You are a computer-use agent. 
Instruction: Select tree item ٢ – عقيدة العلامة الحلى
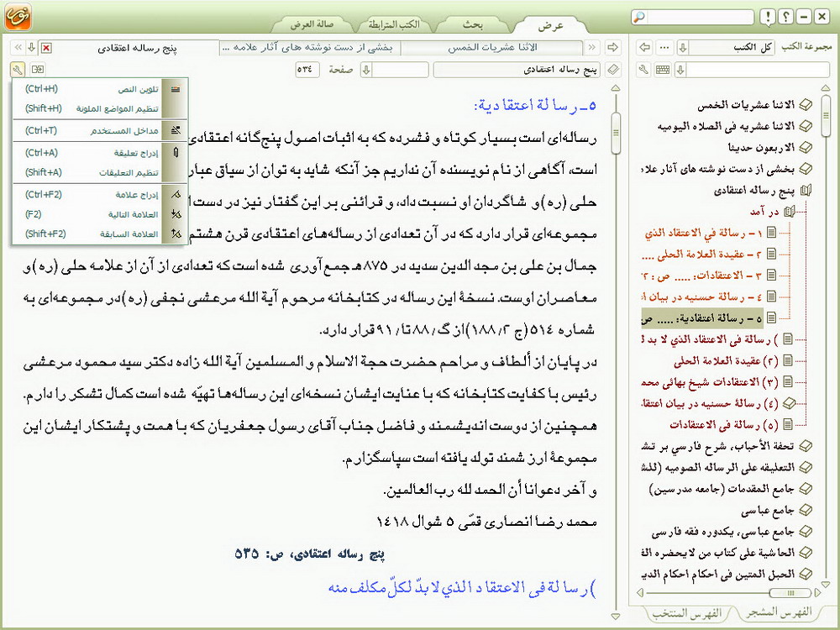pyautogui.click(x=701, y=255)
